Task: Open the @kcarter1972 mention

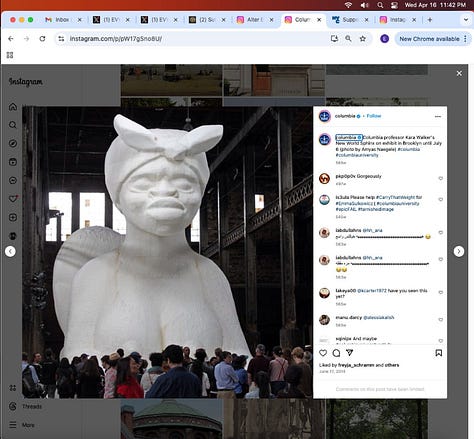Action: tap(372, 291)
